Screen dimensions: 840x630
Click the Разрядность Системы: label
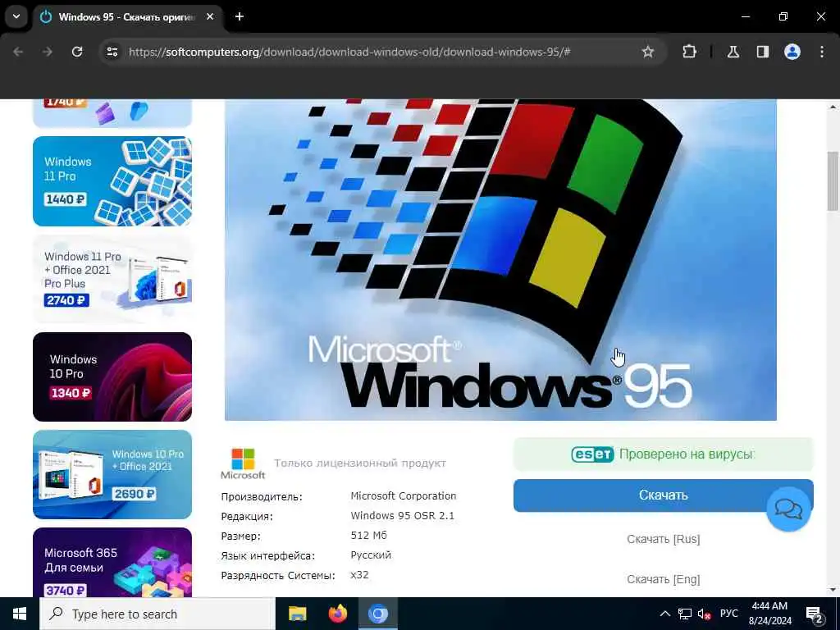click(278, 575)
